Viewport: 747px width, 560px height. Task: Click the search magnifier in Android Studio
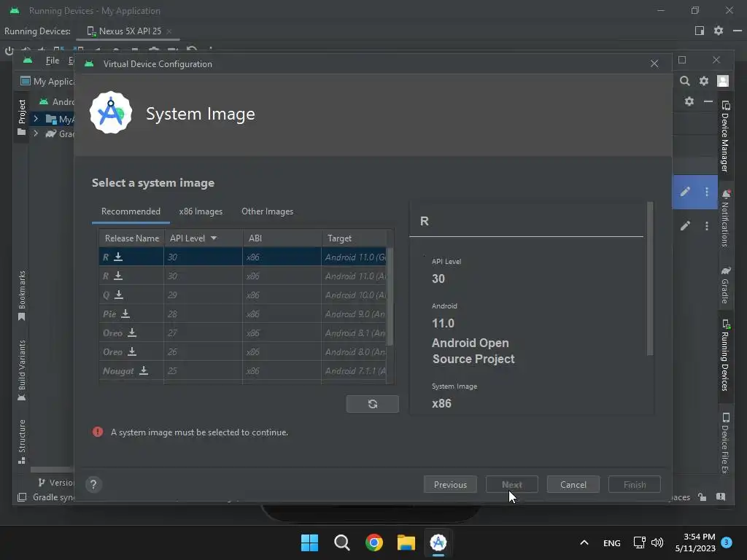684,81
